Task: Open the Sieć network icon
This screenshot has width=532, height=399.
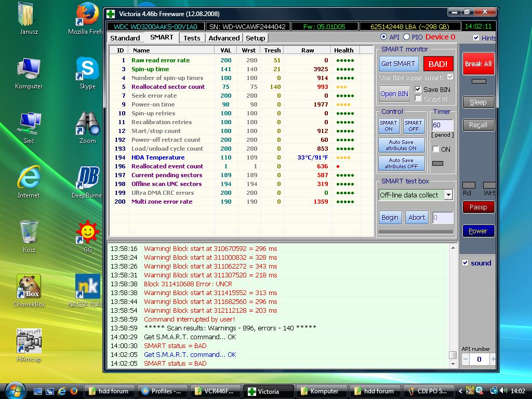Action: 29,128
